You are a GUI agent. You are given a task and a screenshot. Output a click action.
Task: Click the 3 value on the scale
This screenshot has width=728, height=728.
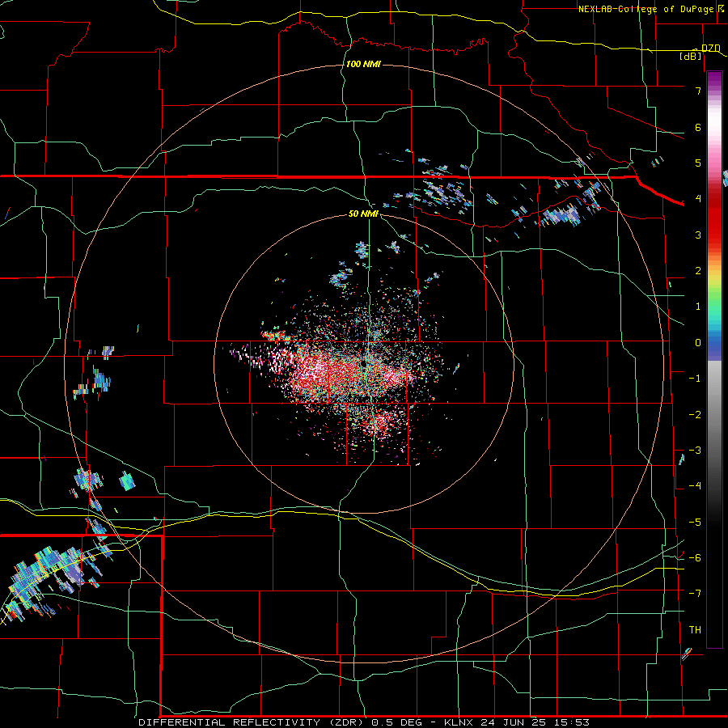(698, 235)
